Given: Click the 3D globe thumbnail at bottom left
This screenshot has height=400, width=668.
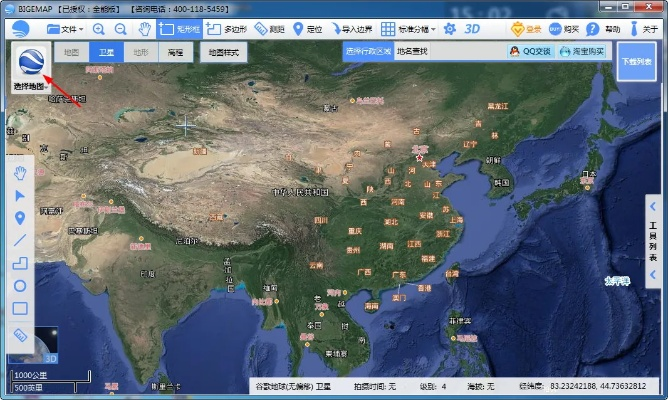Looking at the screenshot, I should 47,346.
